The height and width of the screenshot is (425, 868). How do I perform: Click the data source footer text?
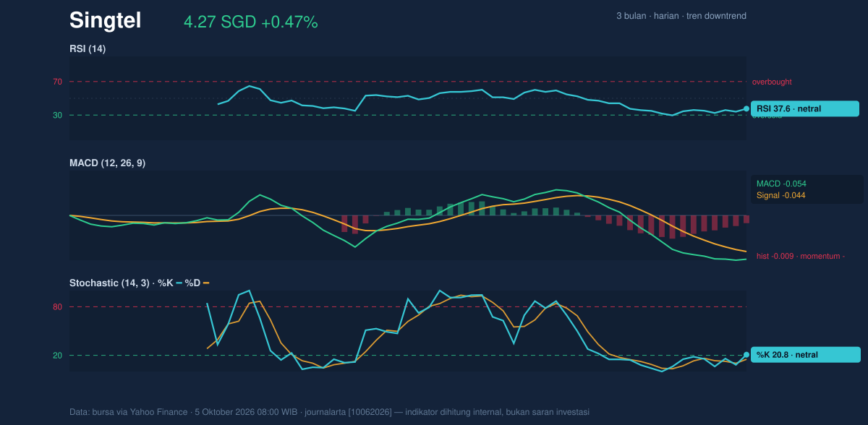329,412
